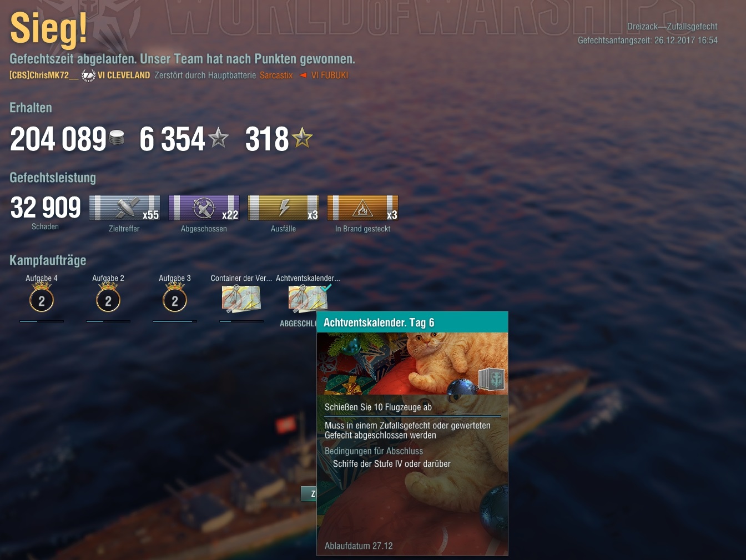This screenshot has width=746, height=560.
Task: Click the In Brand gesteckt ribbon
Action: [362, 208]
